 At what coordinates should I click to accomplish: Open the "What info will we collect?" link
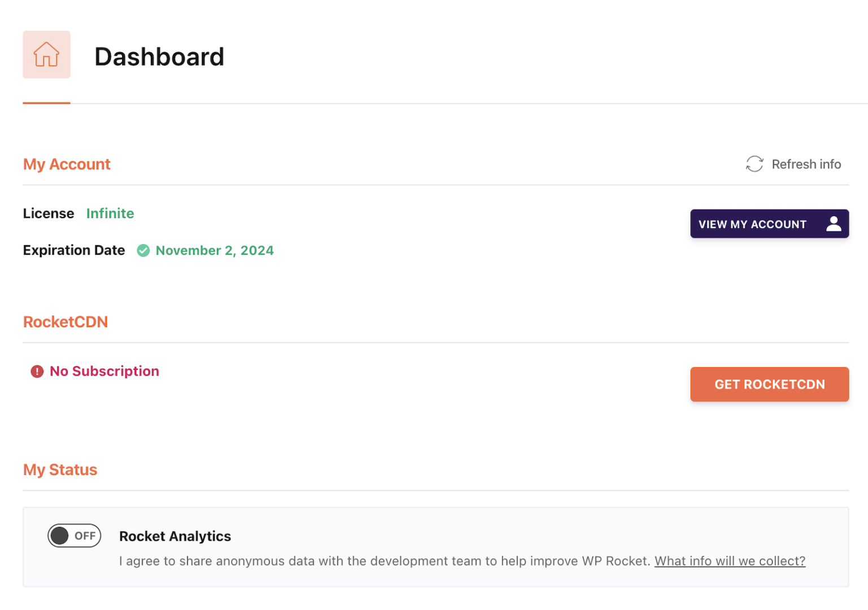(x=730, y=561)
